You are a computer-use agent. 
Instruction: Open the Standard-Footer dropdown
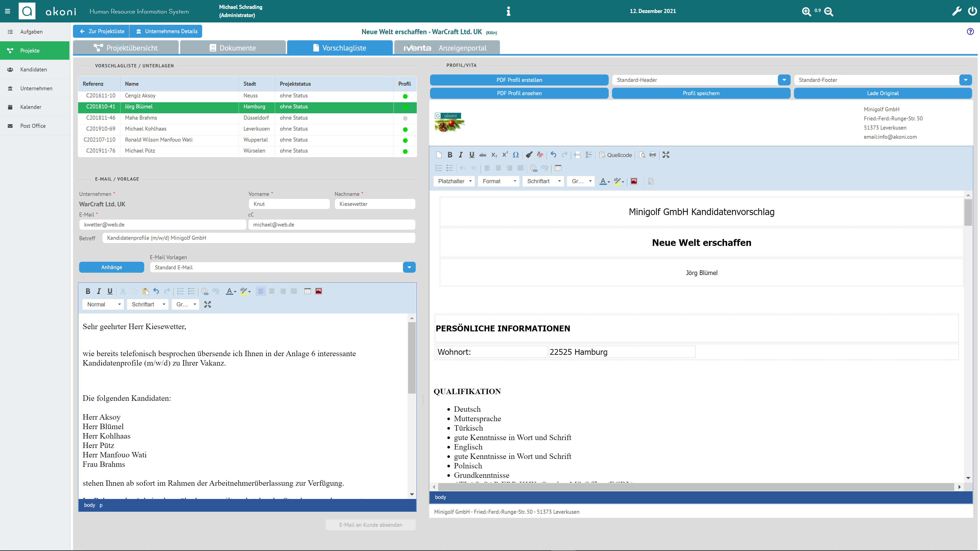[965, 80]
